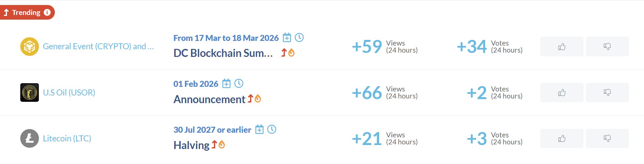Upvote the U.S Oil Announcement event
Screen dimensions: 644x164
pyautogui.click(x=562, y=92)
